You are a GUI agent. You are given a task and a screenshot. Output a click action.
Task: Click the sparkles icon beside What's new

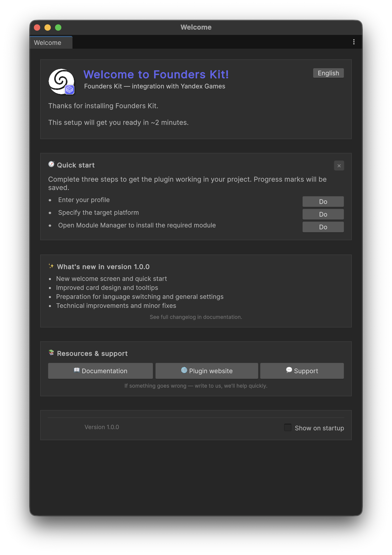(x=51, y=266)
